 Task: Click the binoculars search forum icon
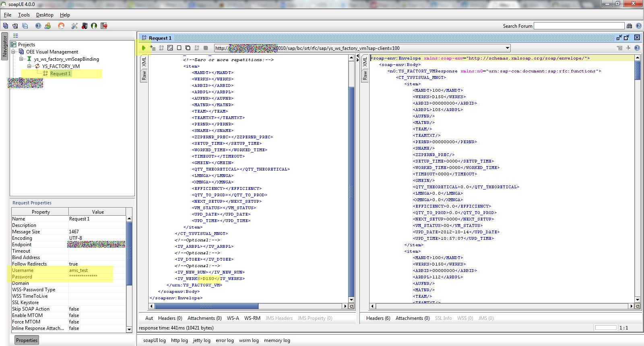[x=630, y=26]
